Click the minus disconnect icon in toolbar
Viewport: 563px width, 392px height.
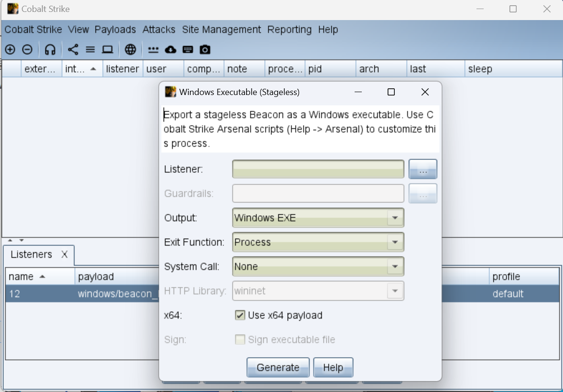pyautogui.click(x=27, y=50)
